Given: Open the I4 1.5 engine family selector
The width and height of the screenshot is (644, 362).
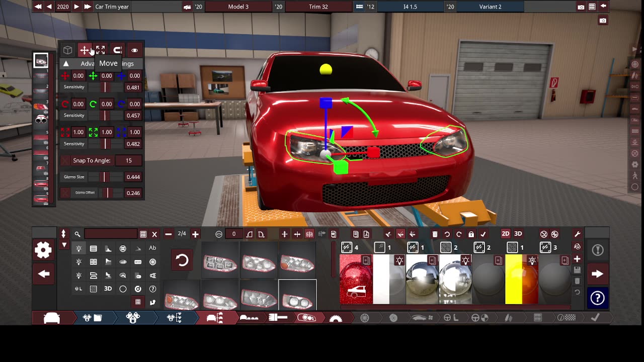Looking at the screenshot, I should pyautogui.click(x=410, y=7).
